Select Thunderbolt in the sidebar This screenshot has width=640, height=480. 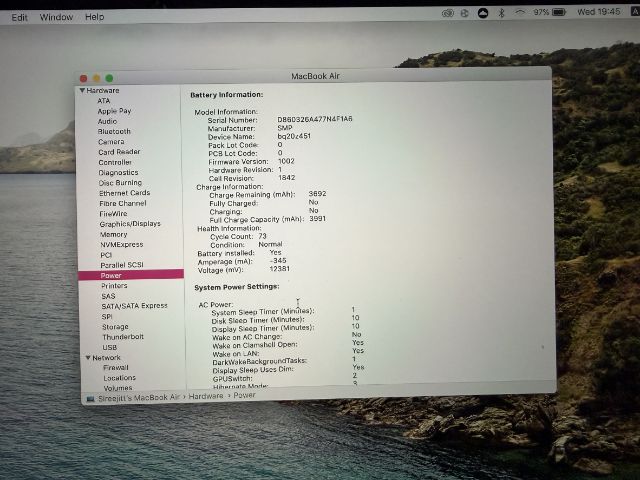[123, 337]
